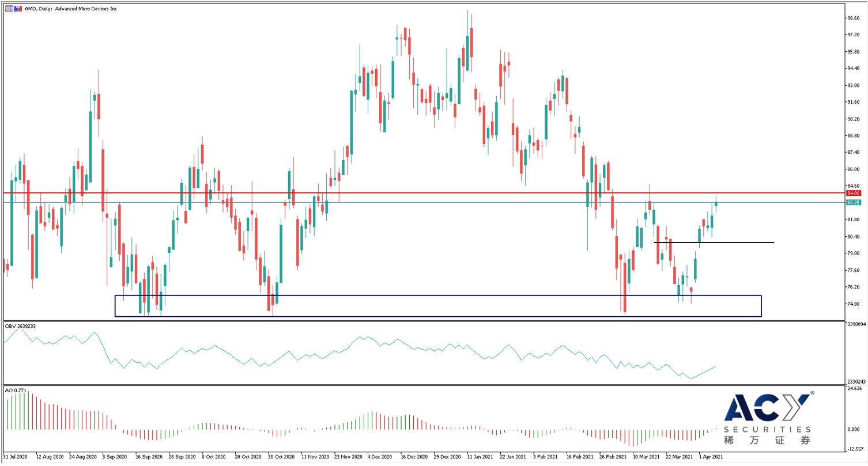The height and width of the screenshot is (466, 868).
Task: Click the 77.60 price scale label
Action: coord(853,270)
